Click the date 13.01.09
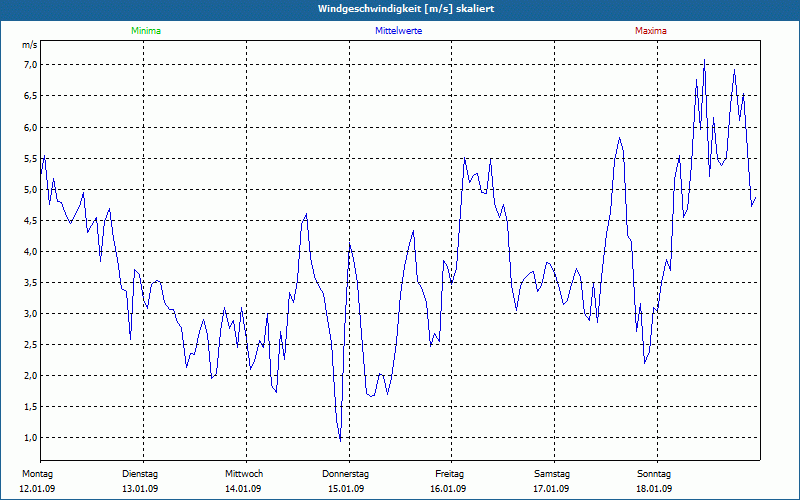The height and width of the screenshot is (500, 800). pos(140,489)
